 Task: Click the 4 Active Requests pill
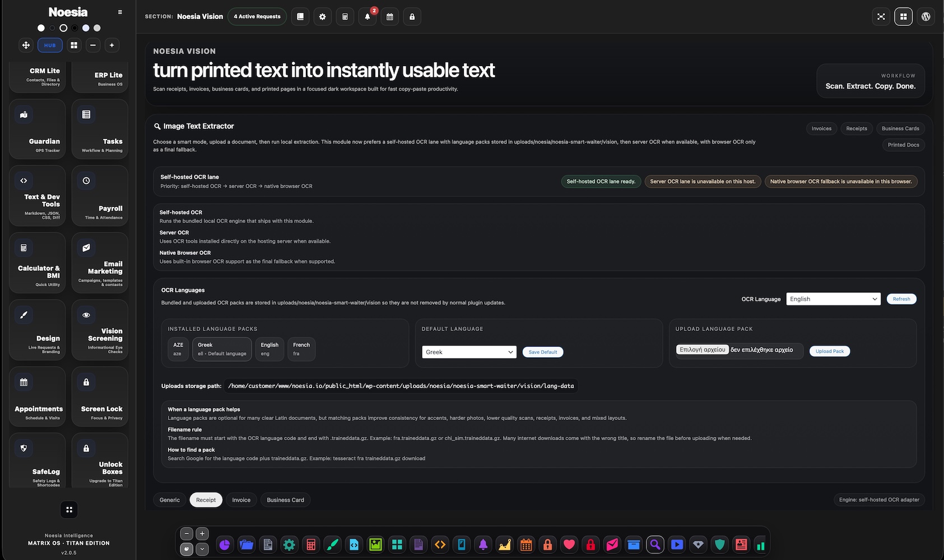(257, 17)
